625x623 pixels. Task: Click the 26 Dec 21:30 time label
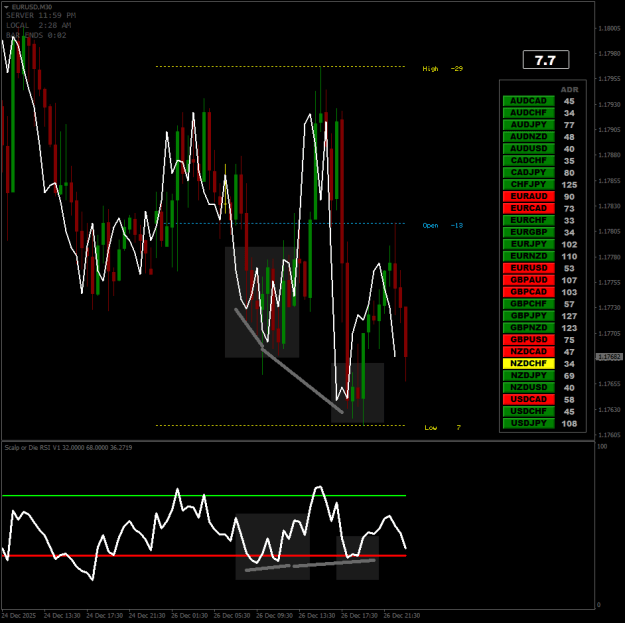click(401, 616)
